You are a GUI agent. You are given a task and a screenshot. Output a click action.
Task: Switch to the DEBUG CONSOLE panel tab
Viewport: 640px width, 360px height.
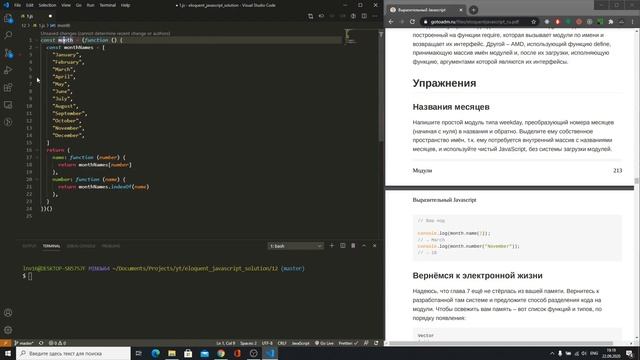pos(81,246)
